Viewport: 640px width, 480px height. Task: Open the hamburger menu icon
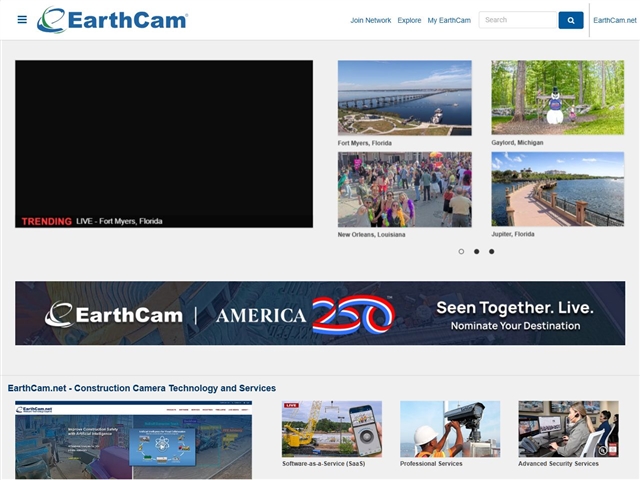22,20
